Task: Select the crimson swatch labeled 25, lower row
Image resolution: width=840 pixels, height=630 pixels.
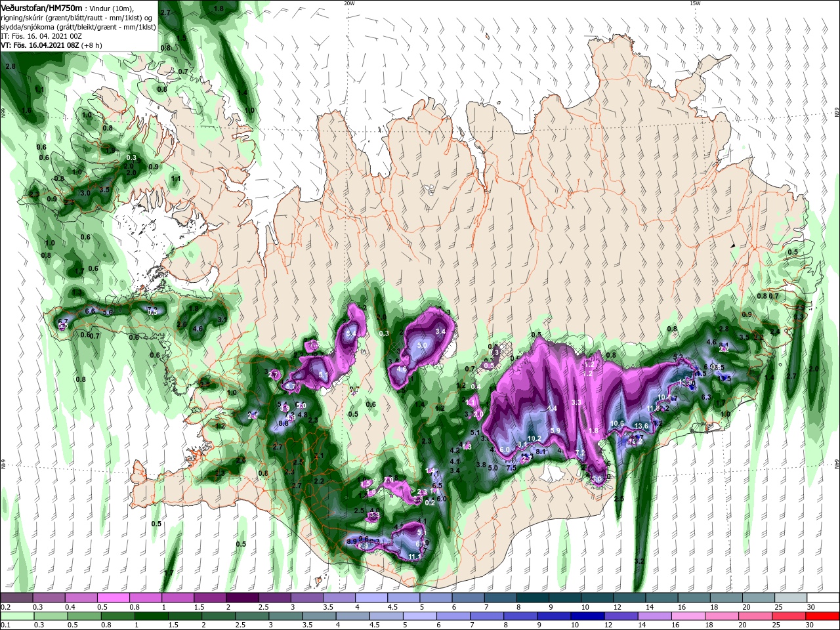Action: click(790, 616)
